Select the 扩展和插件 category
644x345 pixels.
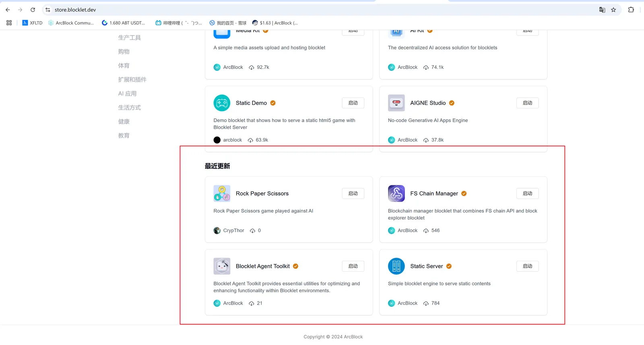pyautogui.click(x=132, y=79)
